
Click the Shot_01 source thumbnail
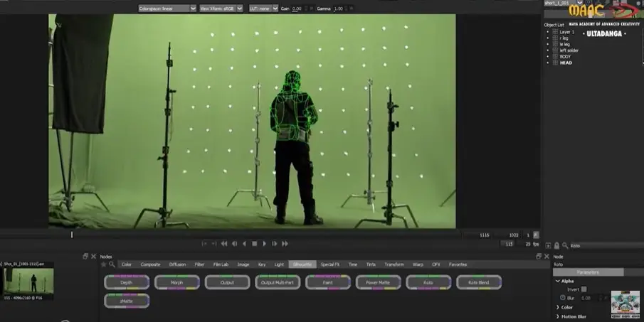click(x=28, y=281)
